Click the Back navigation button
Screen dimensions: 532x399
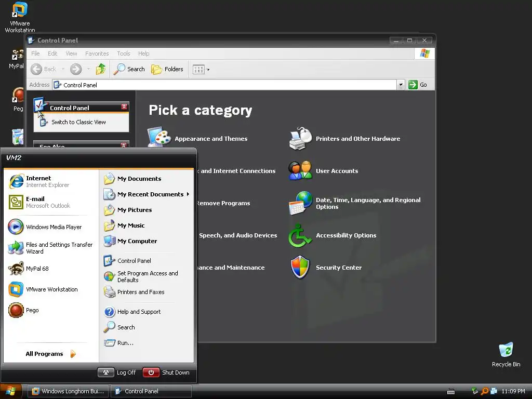[x=43, y=69]
